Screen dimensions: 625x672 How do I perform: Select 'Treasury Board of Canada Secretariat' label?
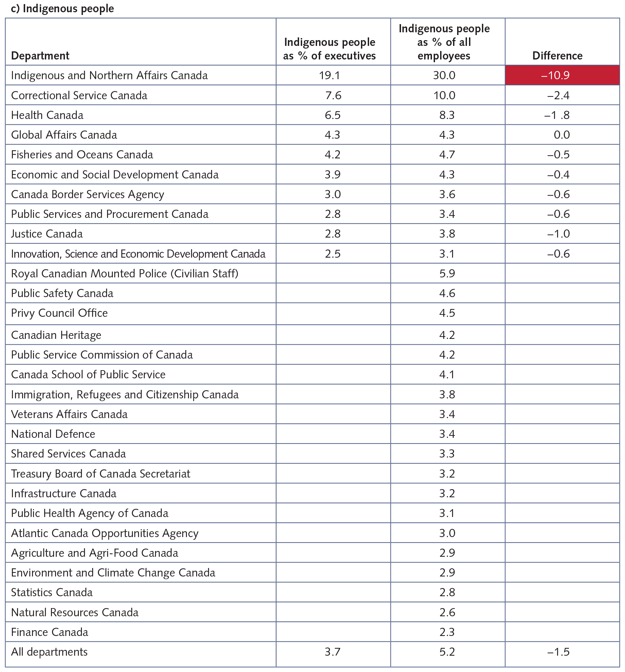(101, 473)
